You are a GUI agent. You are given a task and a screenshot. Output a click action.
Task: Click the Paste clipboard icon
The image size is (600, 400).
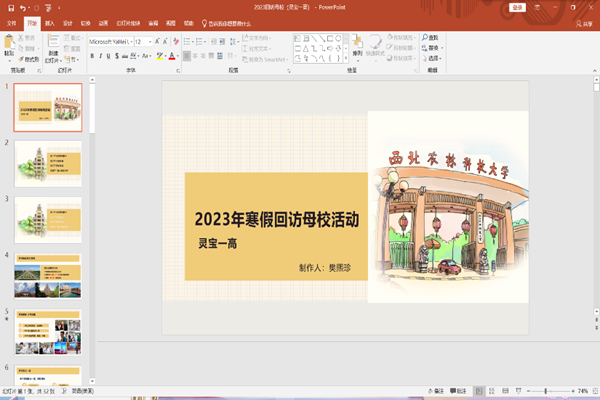tap(10, 42)
